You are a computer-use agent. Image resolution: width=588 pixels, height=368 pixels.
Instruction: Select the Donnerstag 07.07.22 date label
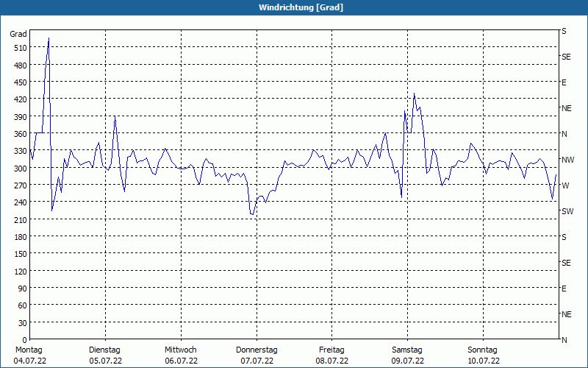coord(257,355)
